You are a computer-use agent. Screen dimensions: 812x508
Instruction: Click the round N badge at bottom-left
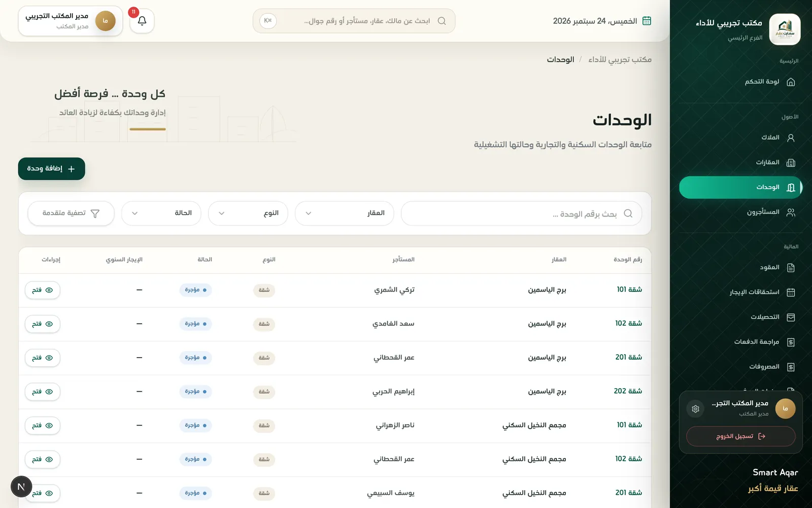(21, 487)
